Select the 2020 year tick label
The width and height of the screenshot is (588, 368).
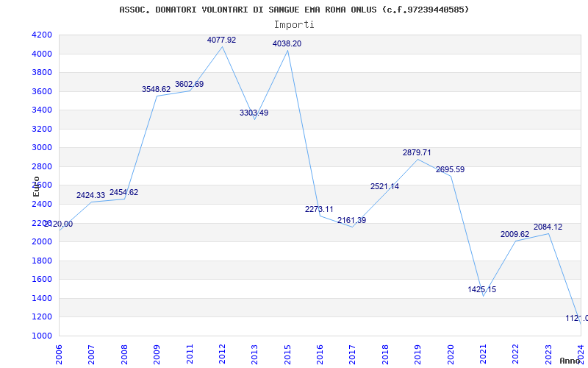tap(451, 354)
